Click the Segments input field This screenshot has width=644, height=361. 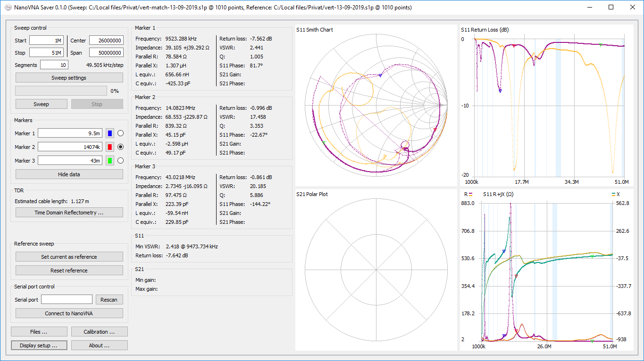click(54, 65)
